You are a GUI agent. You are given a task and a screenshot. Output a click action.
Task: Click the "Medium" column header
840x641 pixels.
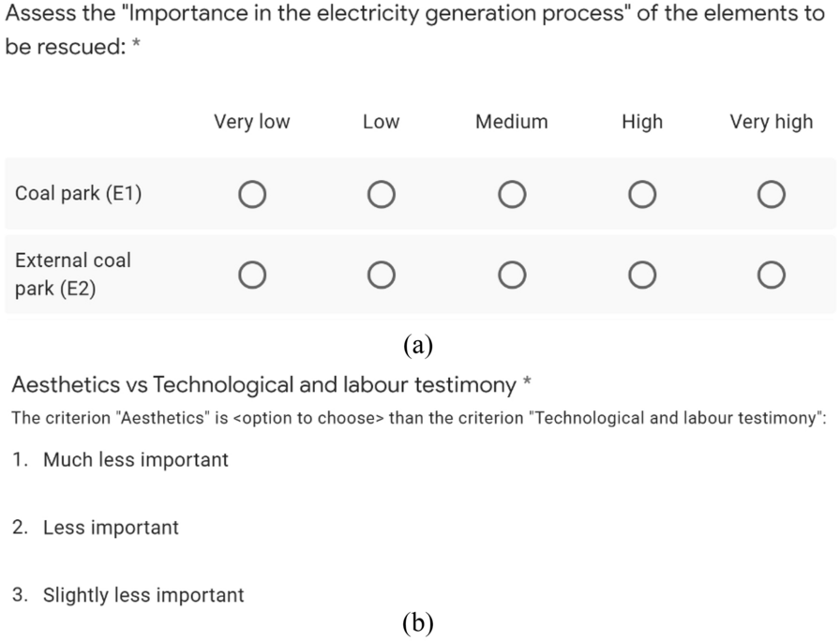click(511, 122)
